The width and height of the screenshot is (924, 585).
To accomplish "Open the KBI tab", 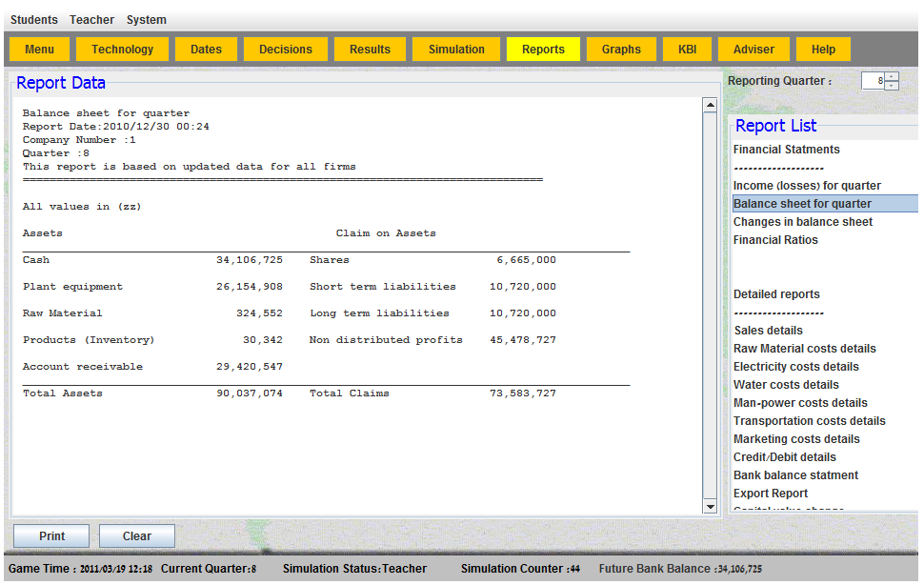I will [x=687, y=50].
